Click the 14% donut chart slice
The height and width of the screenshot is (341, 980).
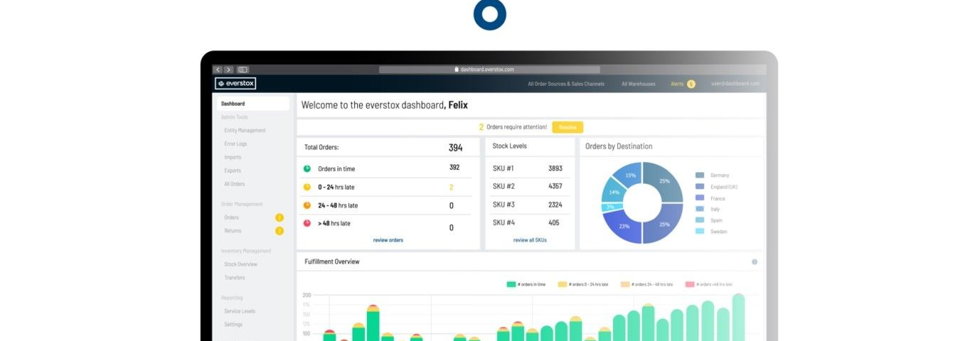(x=614, y=192)
